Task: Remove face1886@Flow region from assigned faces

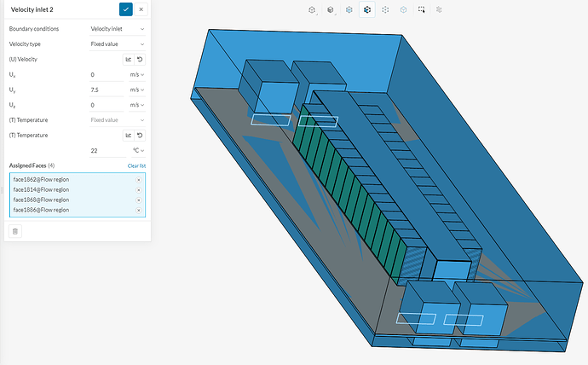Action: click(138, 210)
